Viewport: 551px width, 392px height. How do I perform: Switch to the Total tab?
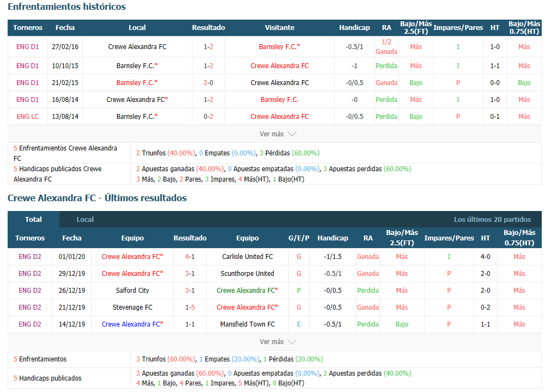pyautogui.click(x=33, y=219)
